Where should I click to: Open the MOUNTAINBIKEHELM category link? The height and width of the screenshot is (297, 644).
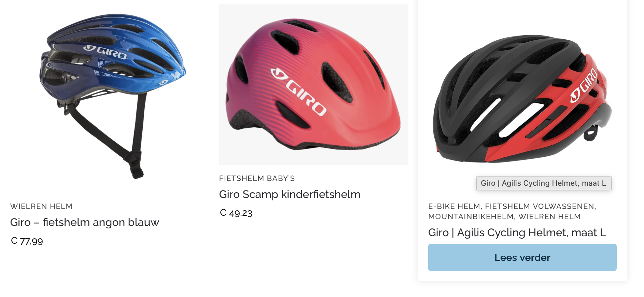coord(471,216)
